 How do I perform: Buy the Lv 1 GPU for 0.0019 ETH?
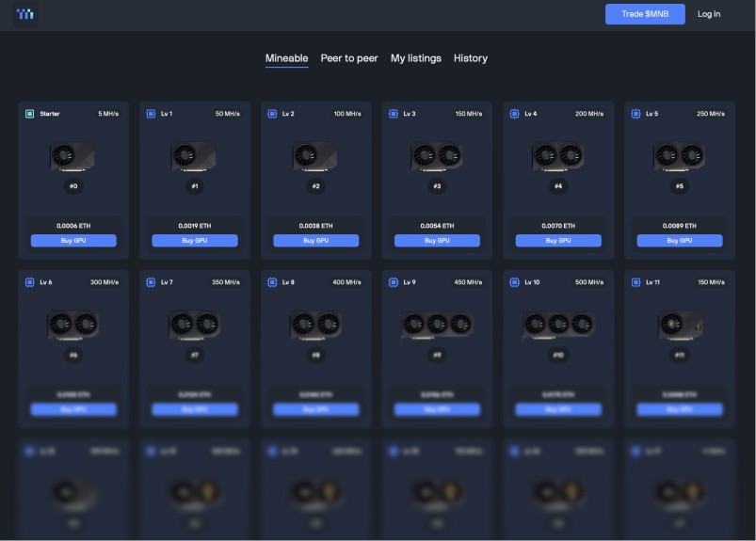[x=195, y=240]
